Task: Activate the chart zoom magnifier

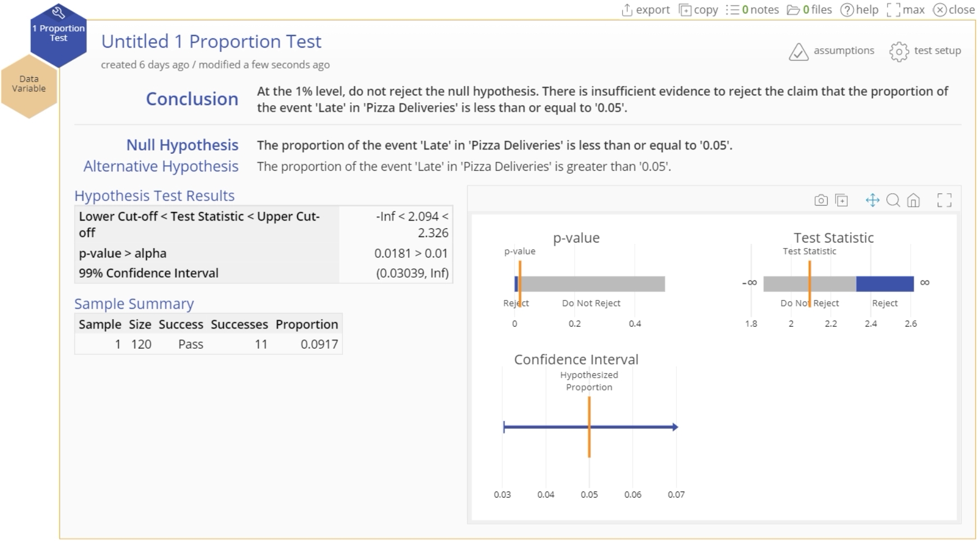Action: coord(893,200)
